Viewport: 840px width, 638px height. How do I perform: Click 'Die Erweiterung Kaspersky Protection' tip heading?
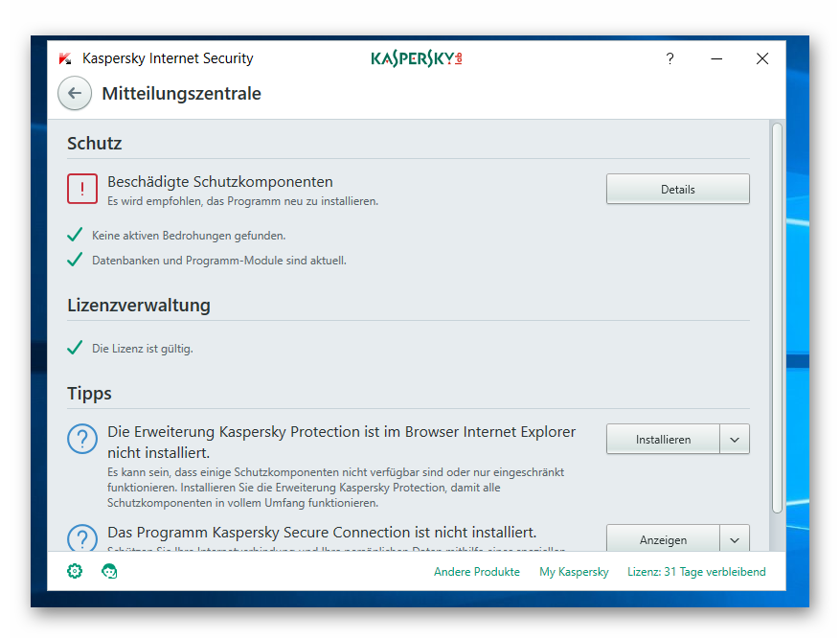click(341, 442)
